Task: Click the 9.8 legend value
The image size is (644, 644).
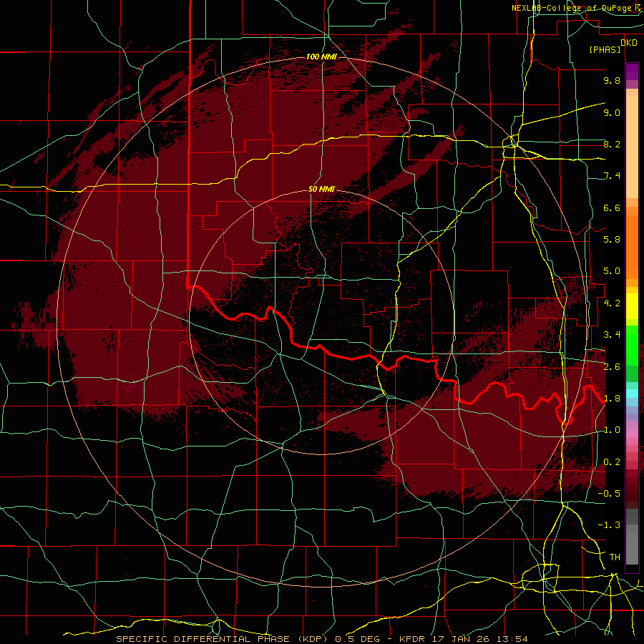Action: pyautogui.click(x=612, y=80)
